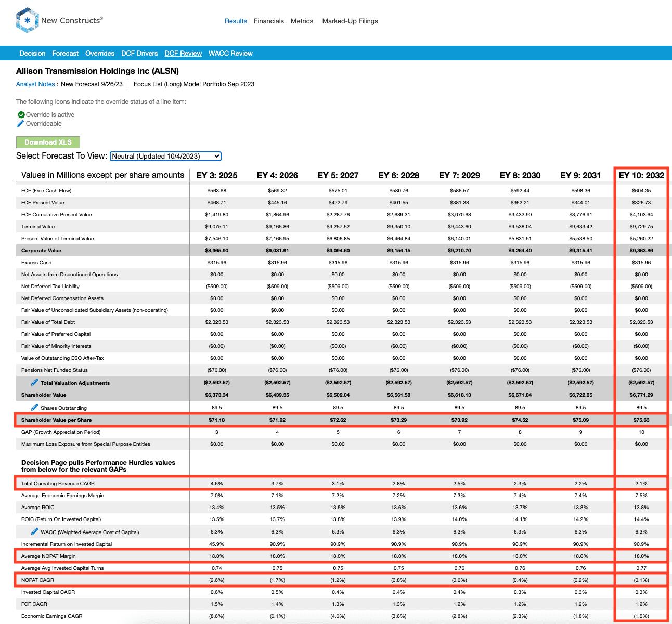Click the Corporate Value row label

pyautogui.click(x=41, y=251)
